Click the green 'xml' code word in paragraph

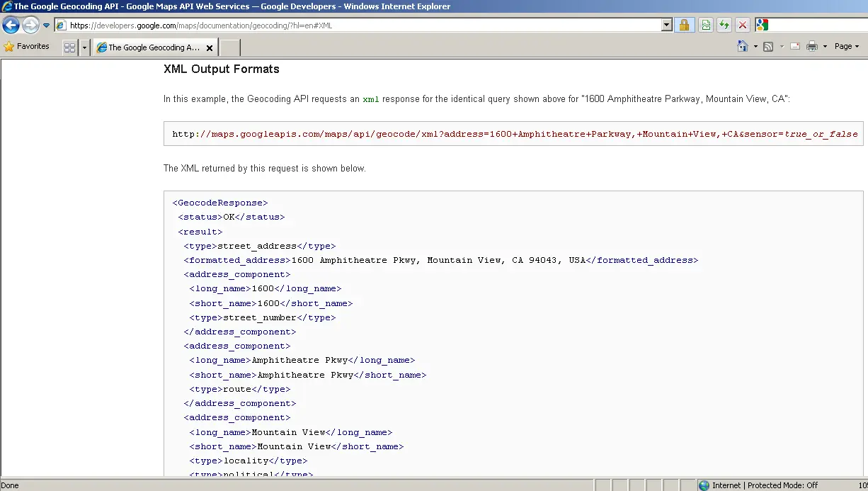coord(371,99)
